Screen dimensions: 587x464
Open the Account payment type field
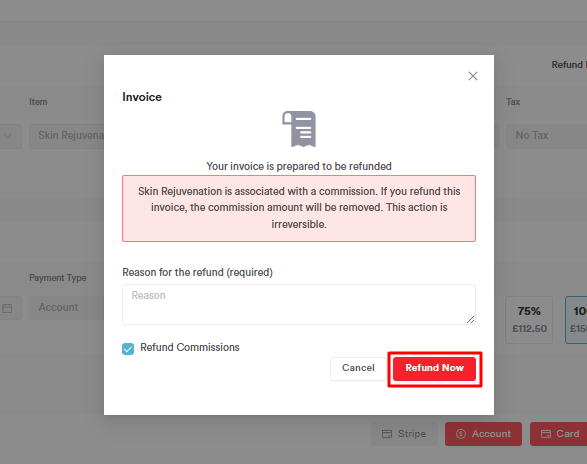(x=67, y=308)
